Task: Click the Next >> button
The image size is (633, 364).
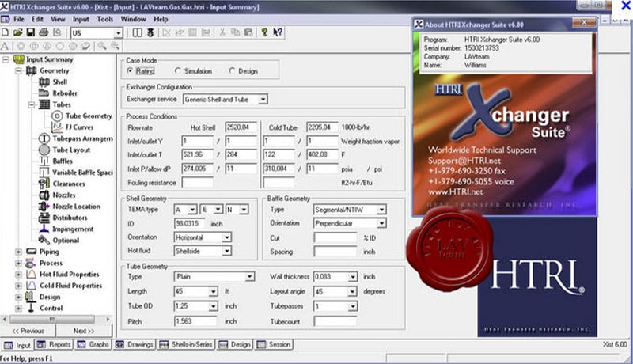Action: tap(84, 331)
